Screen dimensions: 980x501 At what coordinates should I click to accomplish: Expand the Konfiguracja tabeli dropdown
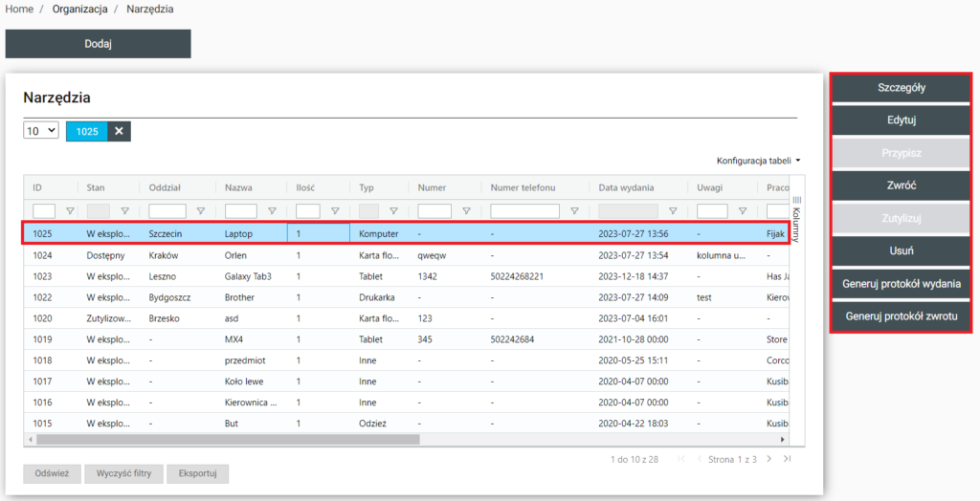pyautogui.click(x=758, y=161)
